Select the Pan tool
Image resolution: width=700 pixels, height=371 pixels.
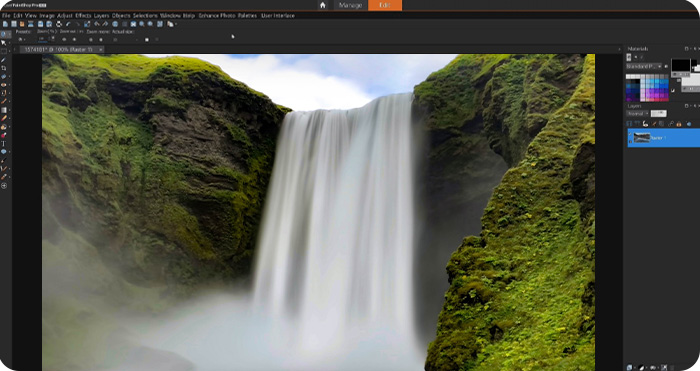click(x=3, y=34)
